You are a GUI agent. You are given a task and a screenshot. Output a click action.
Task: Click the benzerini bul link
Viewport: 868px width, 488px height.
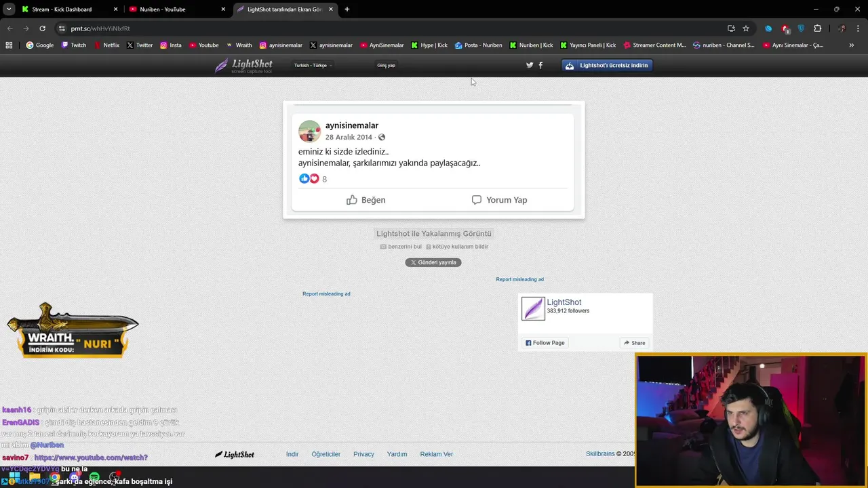401,247
